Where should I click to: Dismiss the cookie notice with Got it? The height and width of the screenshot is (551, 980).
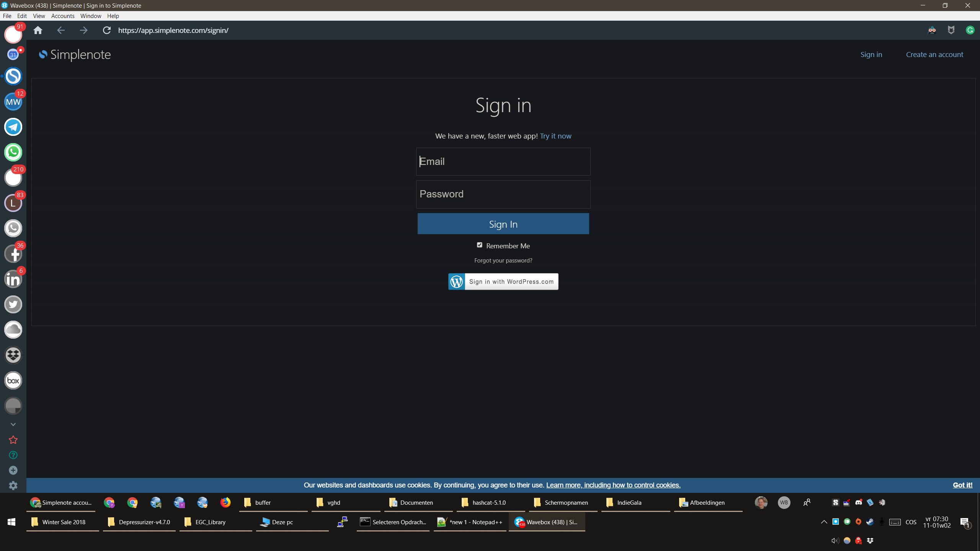click(x=962, y=485)
